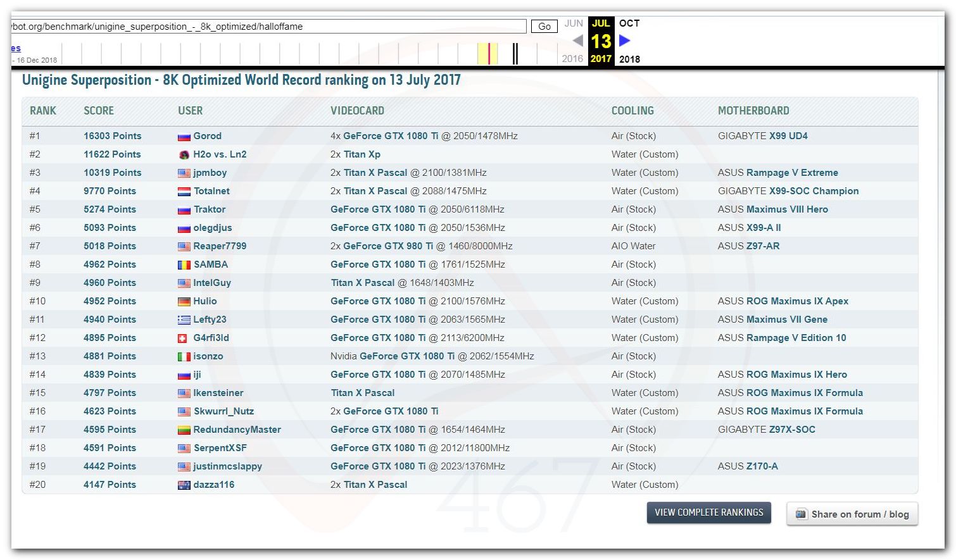Click the SCORE column header

click(99, 111)
